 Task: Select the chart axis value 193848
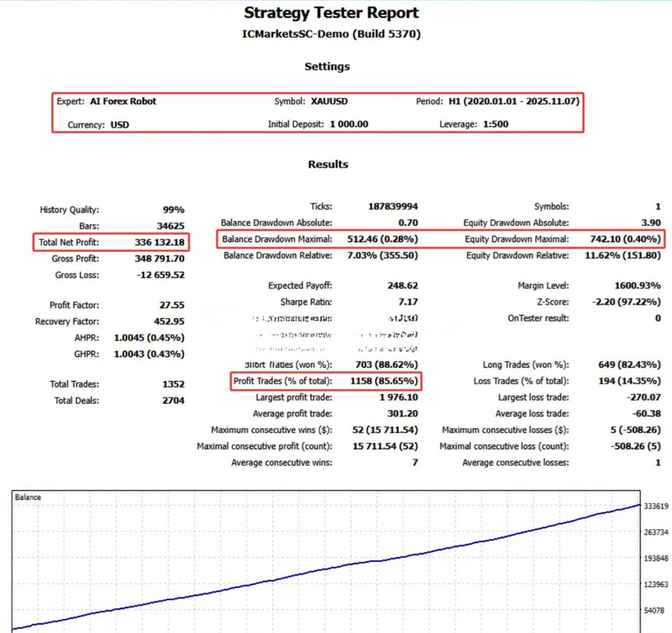656,558
